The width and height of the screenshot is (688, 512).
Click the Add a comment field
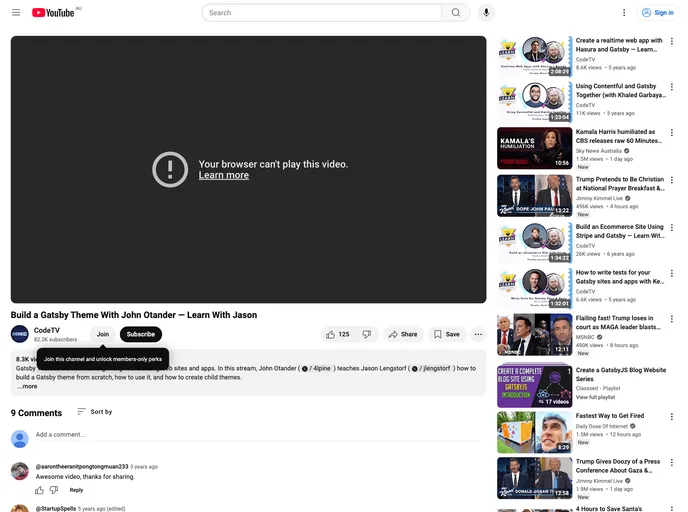click(x=258, y=435)
